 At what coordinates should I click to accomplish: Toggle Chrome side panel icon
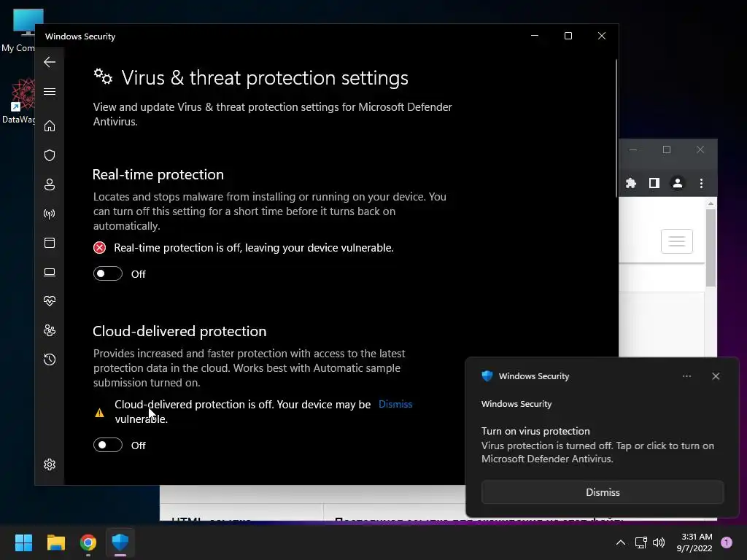(654, 183)
